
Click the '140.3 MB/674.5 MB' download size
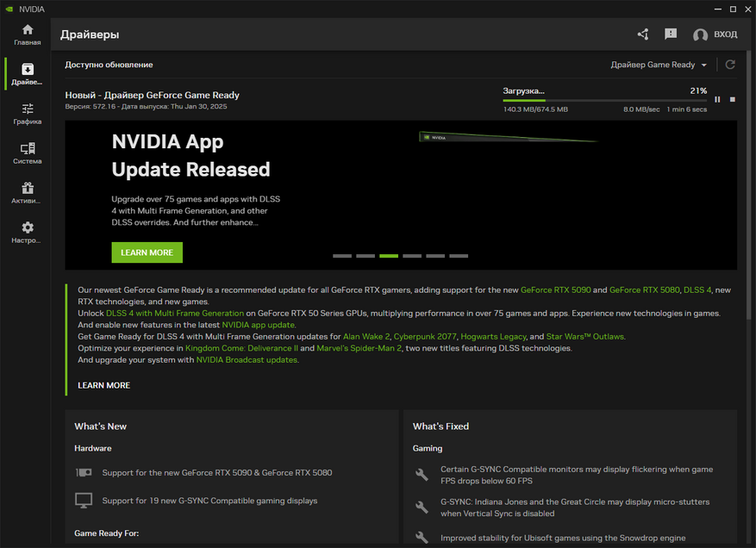(x=535, y=109)
